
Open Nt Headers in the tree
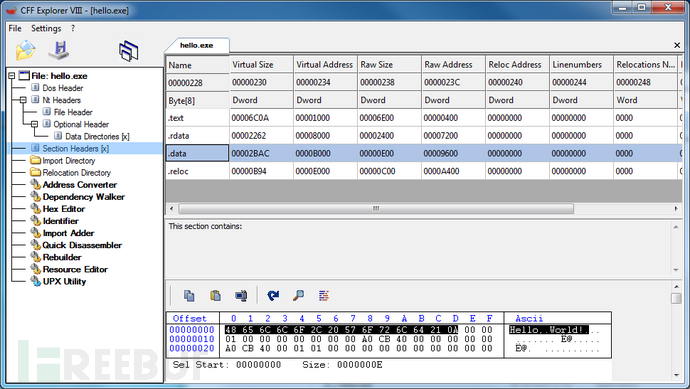[62, 100]
